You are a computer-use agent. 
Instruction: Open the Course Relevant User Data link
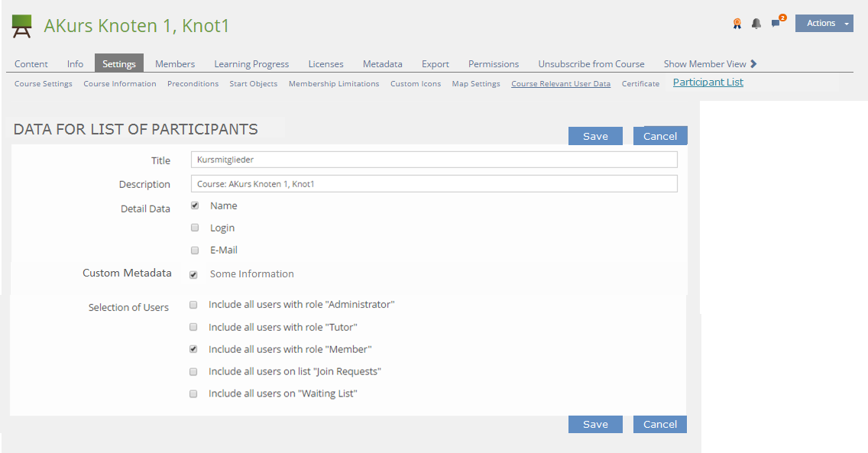click(x=561, y=84)
